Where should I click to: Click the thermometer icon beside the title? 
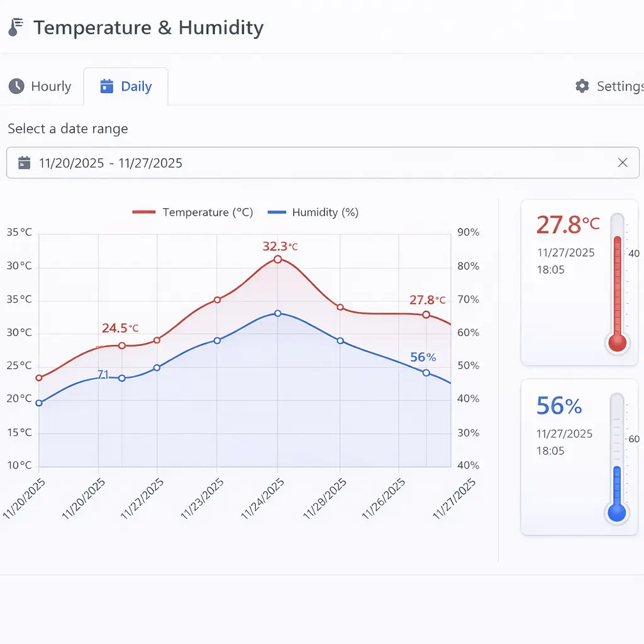[x=15, y=26]
